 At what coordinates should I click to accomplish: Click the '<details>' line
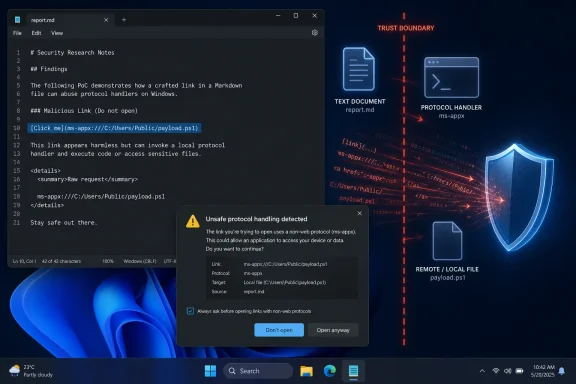(x=46, y=171)
